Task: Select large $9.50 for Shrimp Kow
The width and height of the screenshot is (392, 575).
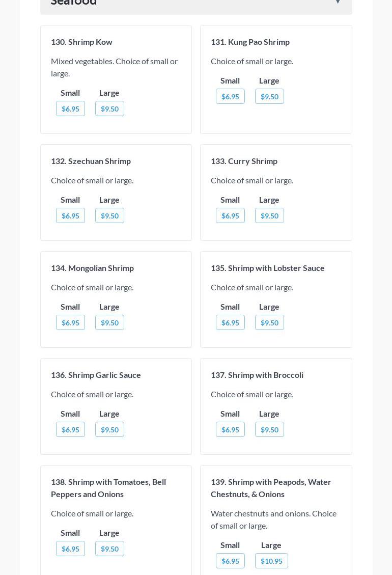Action: tap(109, 108)
